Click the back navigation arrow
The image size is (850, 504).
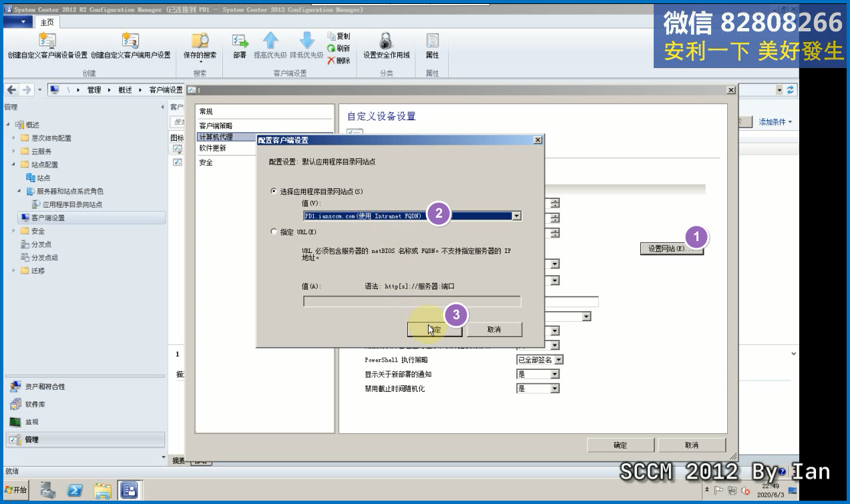coord(12,89)
